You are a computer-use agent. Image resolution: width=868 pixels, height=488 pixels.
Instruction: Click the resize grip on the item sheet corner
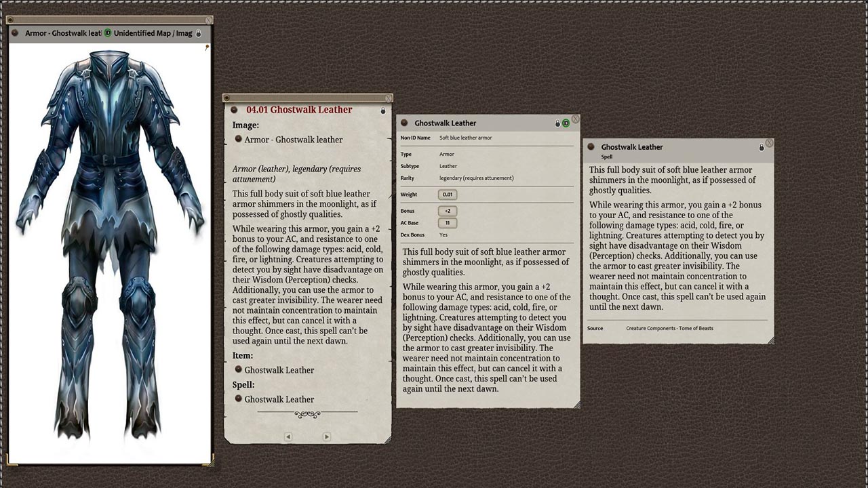coord(577,404)
